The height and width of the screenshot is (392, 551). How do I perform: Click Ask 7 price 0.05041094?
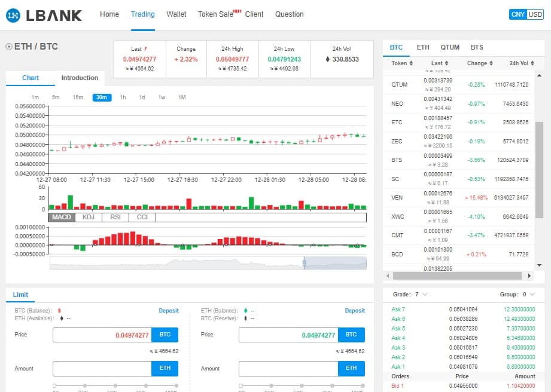(463, 310)
